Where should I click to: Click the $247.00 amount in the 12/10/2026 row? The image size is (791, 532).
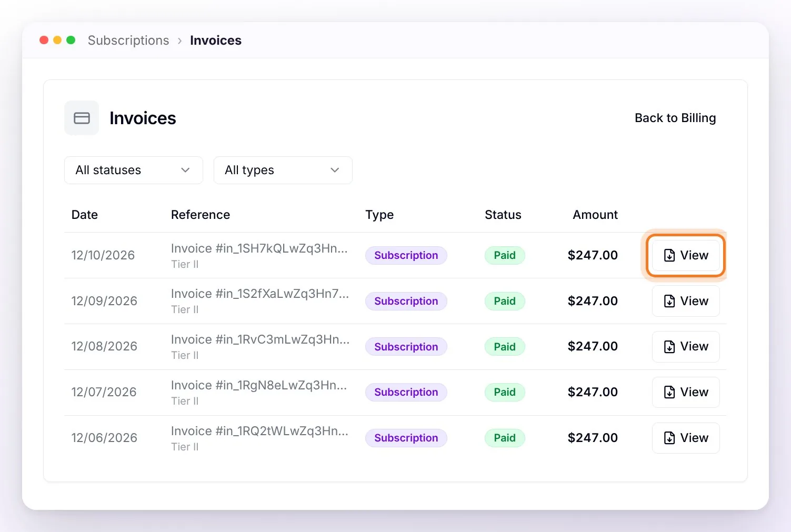coord(593,255)
